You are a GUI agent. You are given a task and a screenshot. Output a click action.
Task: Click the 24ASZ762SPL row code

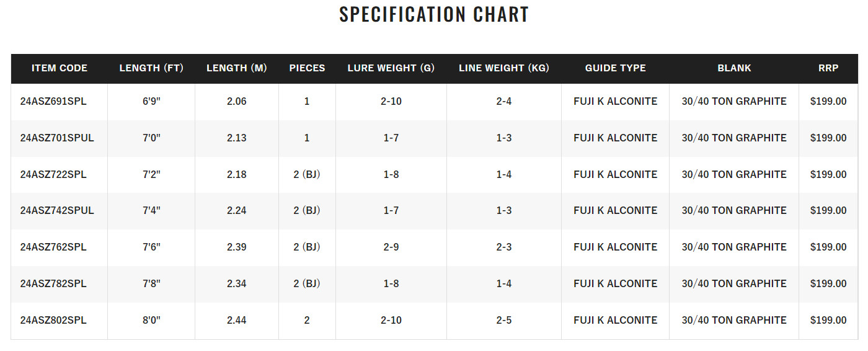click(53, 247)
